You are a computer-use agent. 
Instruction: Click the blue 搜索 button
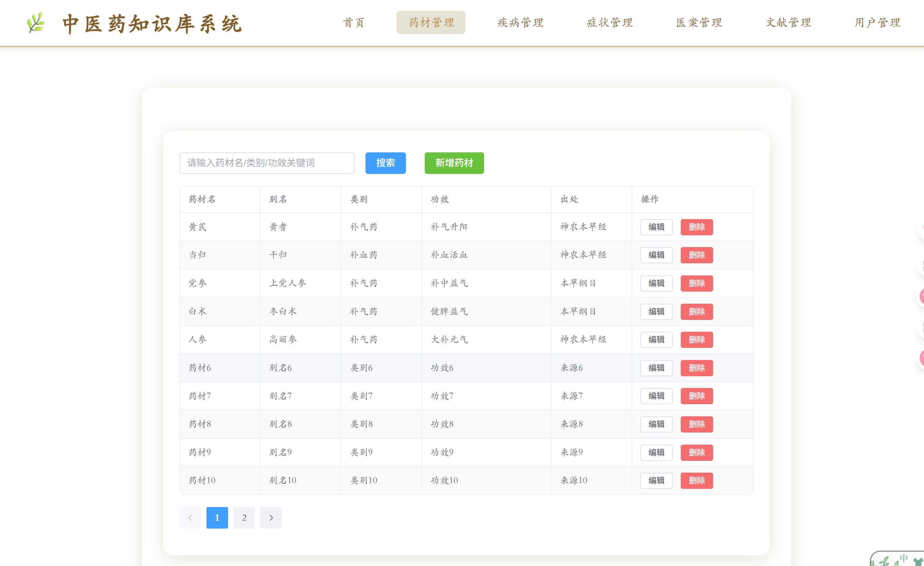(385, 163)
